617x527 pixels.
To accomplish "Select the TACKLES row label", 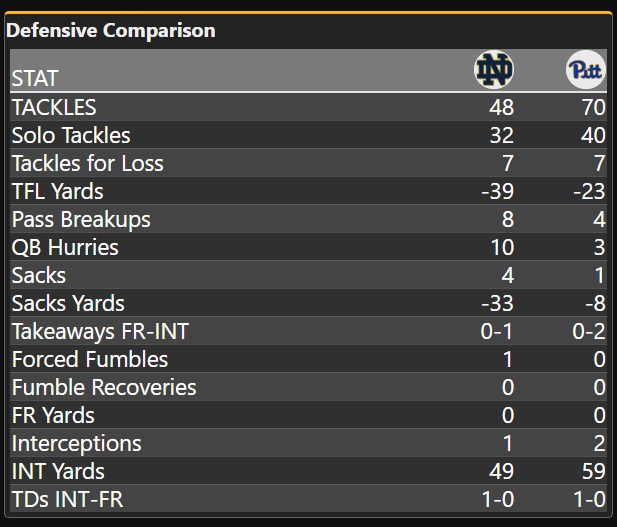I will pyautogui.click(x=54, y=107).
